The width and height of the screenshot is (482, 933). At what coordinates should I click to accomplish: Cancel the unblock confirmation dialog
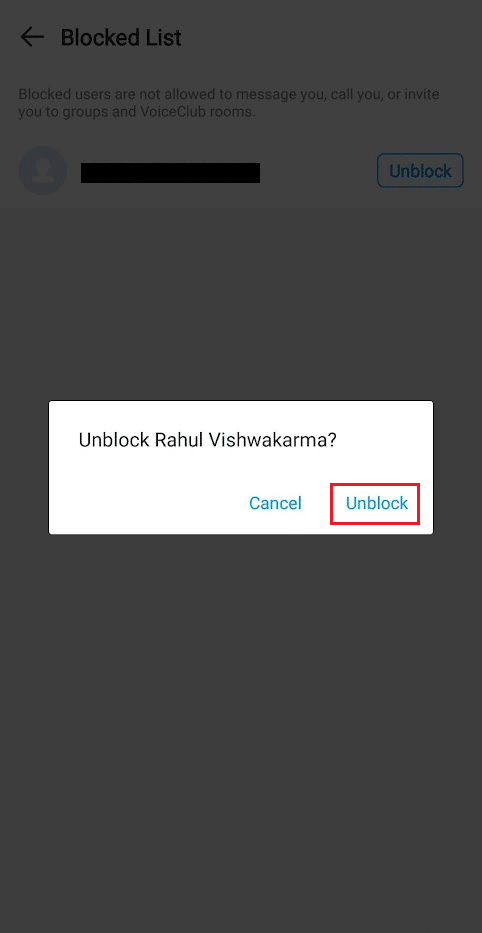[275, 503]
